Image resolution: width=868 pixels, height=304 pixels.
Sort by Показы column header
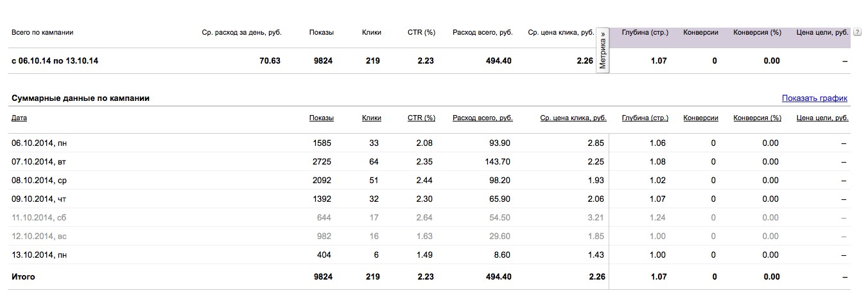321,118
